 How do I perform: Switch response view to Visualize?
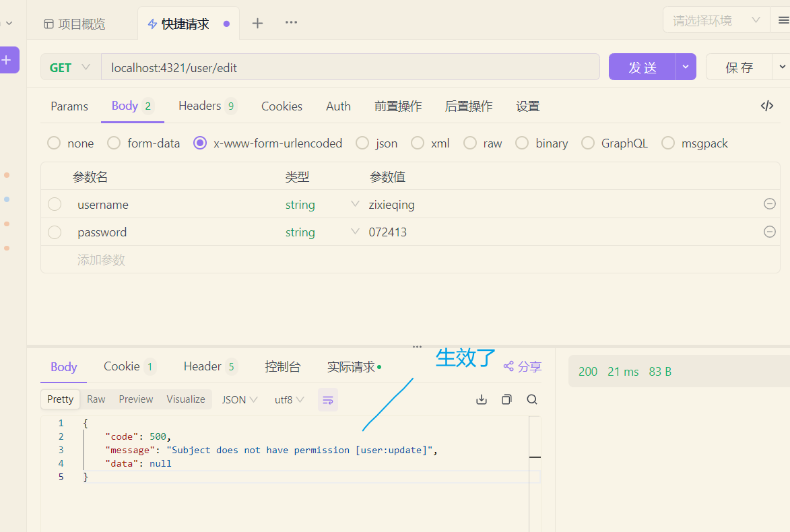pos(186,399)
